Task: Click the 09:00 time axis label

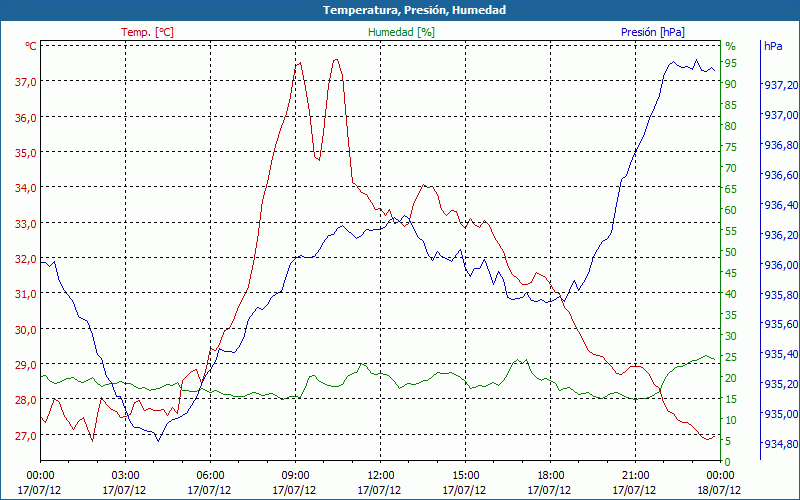Action: [295, 476]
